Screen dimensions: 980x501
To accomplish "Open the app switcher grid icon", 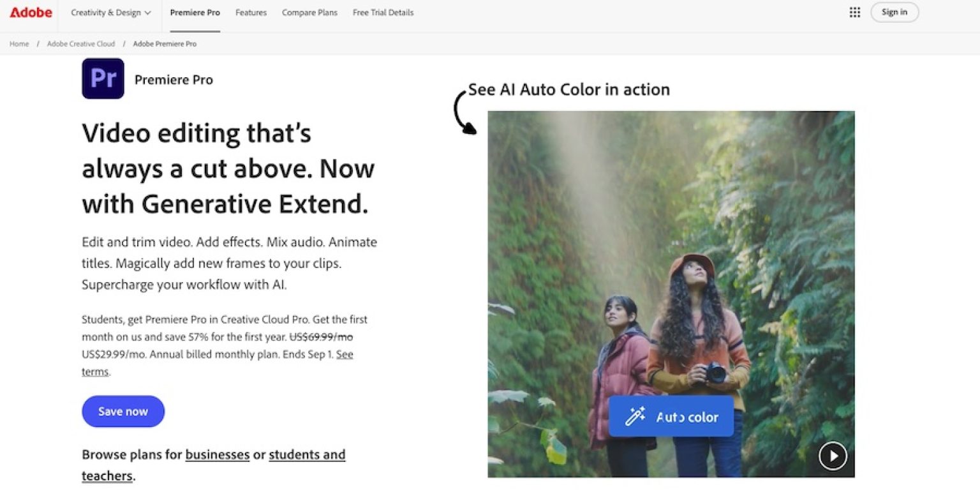I will pyautogui.click(x=854, y=12).
